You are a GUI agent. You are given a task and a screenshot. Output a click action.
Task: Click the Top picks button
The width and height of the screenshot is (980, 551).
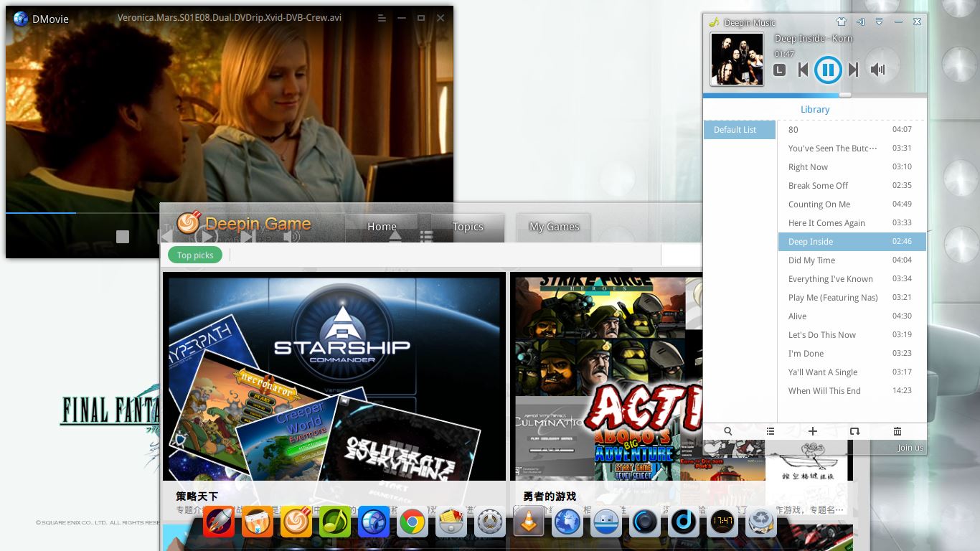tap(195, 255)
